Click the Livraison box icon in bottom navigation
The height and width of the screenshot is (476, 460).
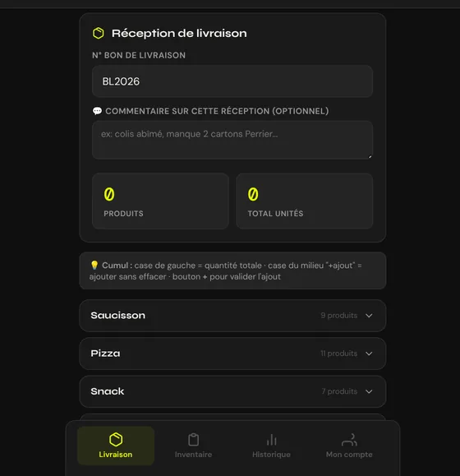pyautogui.click(x=116, y=440)
